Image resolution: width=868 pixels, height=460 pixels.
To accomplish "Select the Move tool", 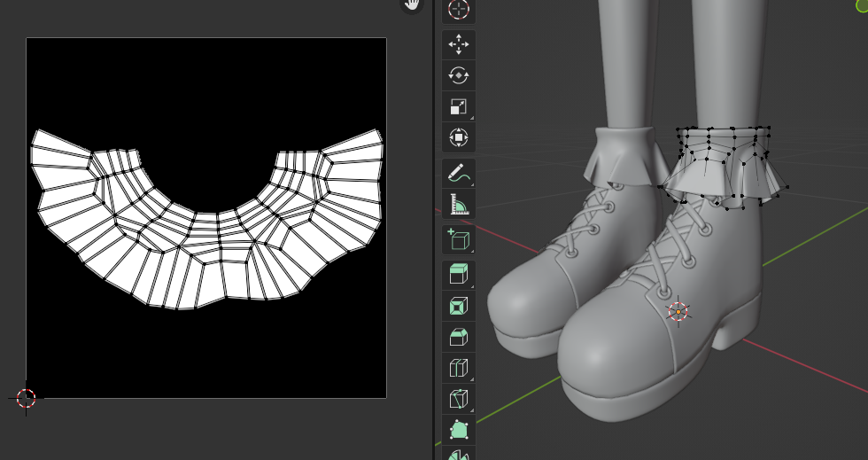I will [x=458, y=45].
